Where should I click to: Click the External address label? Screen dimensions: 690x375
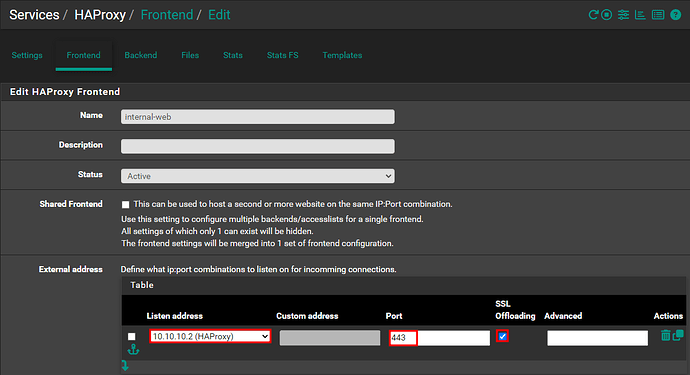tap(71, 269)
